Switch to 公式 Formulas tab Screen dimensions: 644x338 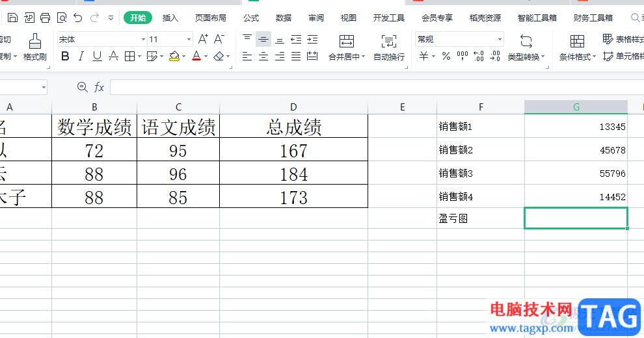[x=251, y=18]
